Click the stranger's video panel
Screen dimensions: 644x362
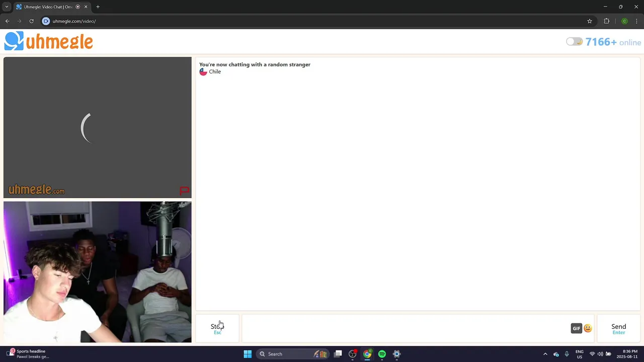coord(98,128)
